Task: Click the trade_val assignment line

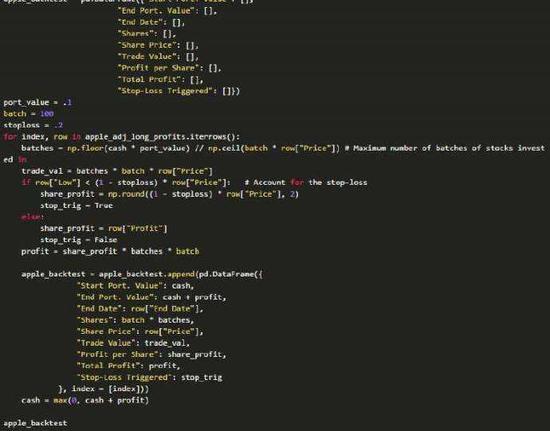Action: [117, 171]
